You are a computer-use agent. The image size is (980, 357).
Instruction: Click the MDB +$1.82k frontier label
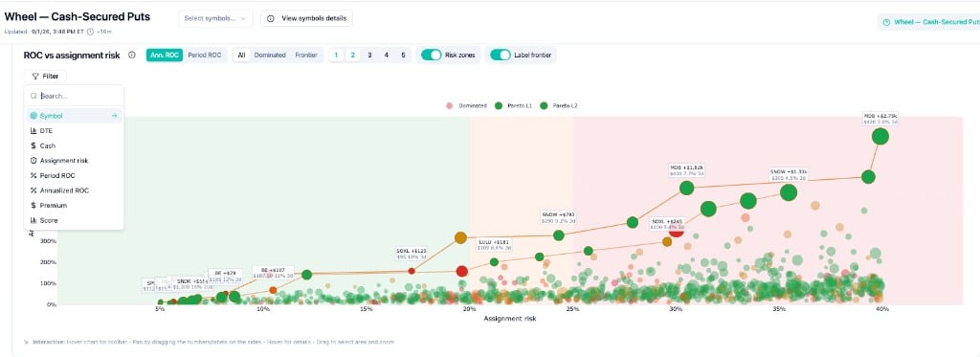[x=686, y=170]
